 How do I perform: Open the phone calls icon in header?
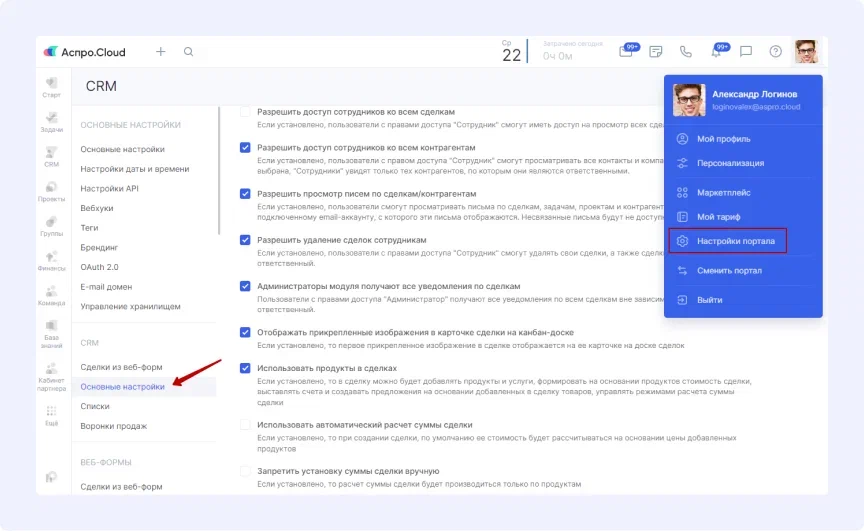coord(685,52)
